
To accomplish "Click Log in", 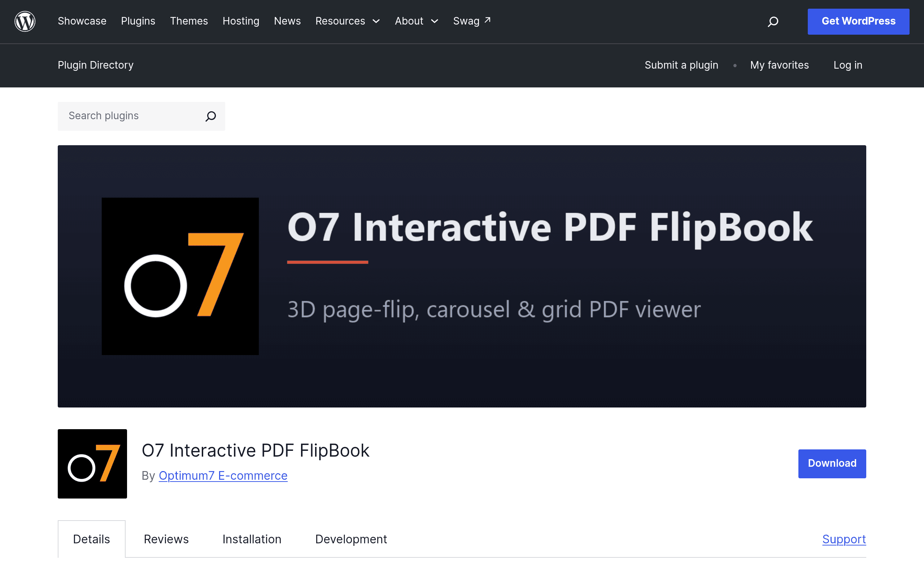I will [847, 65].
